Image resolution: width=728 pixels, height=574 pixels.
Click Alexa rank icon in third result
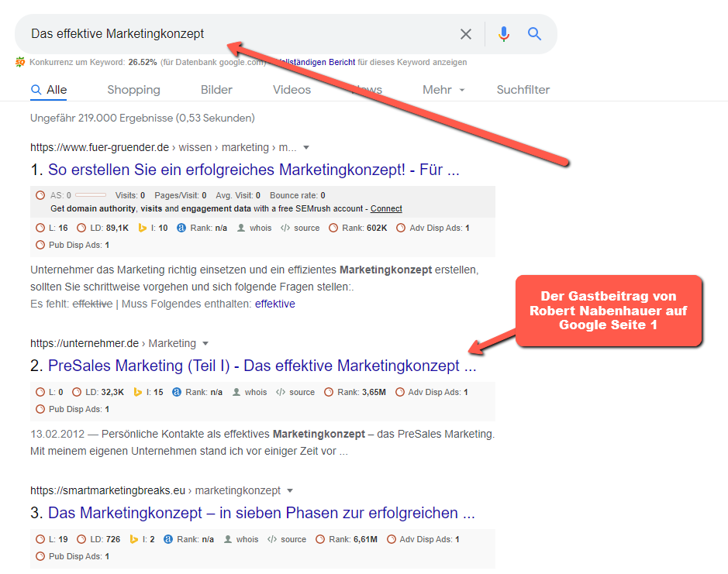(168, 540)
